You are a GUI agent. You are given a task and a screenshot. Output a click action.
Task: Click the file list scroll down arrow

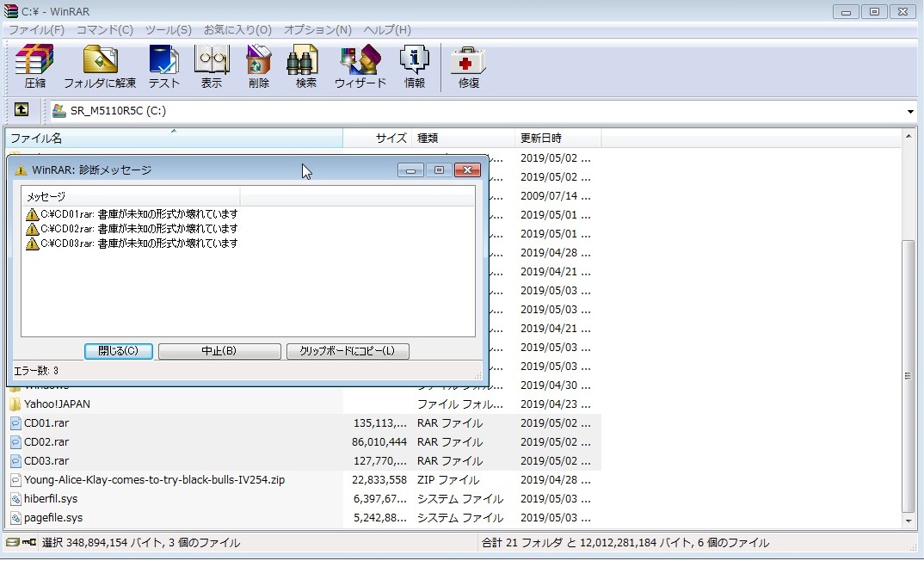pyautogui.click(x=909, y=521)
